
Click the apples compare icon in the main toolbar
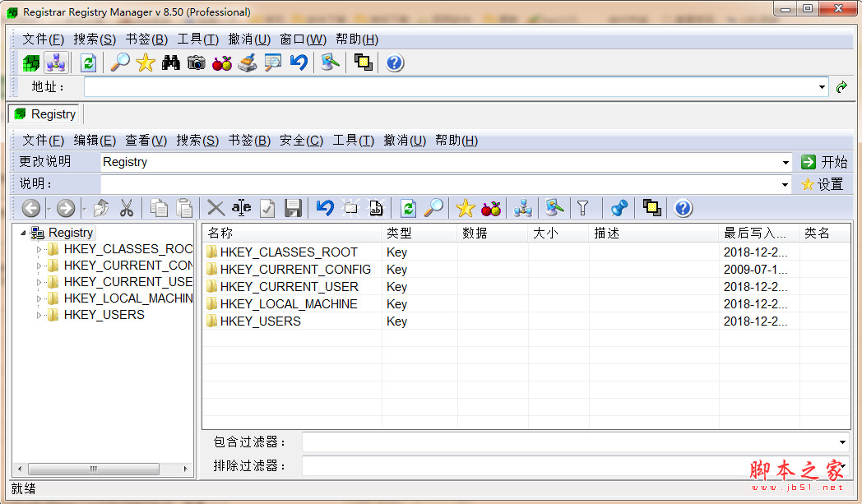point(222,62)
